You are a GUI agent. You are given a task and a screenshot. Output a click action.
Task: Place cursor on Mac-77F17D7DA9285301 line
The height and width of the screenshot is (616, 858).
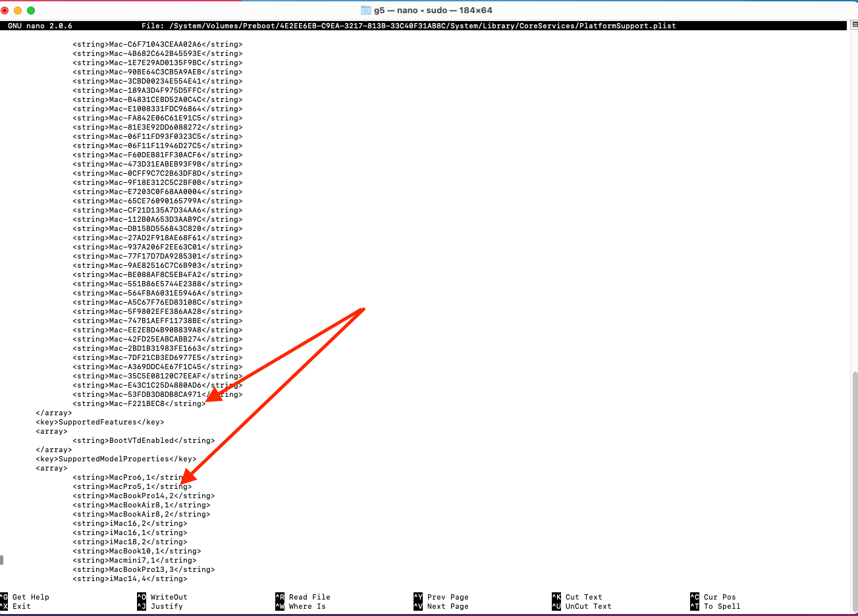click(x=157, y=256)
